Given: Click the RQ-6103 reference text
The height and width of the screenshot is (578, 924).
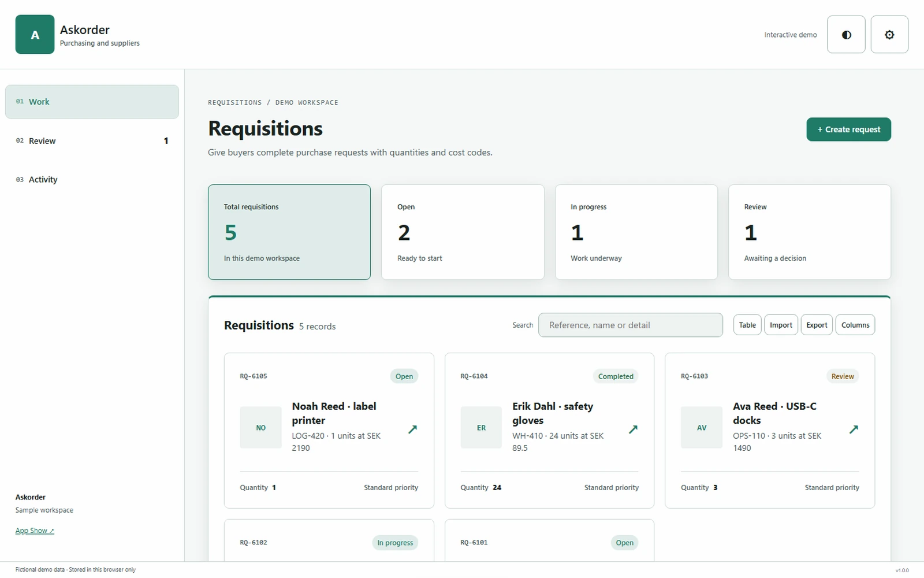Looking at the screenshot, I should click(x=694, y=376).
